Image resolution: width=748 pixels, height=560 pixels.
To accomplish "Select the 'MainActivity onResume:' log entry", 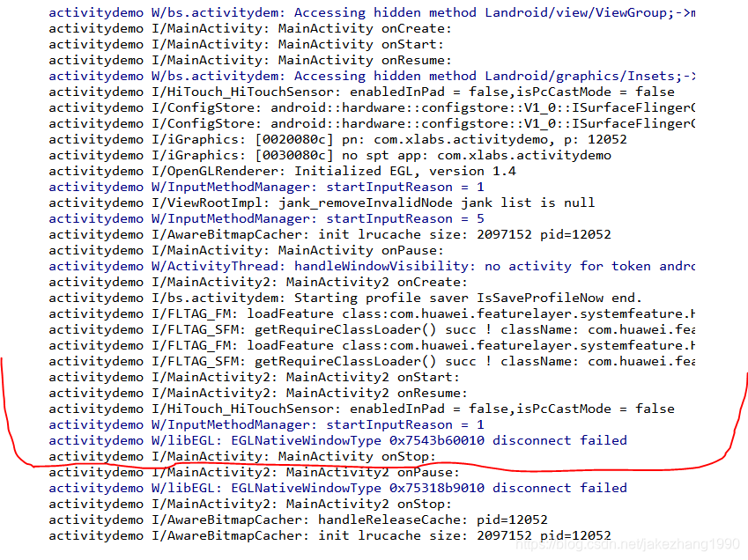I will [x=250, y=60].
